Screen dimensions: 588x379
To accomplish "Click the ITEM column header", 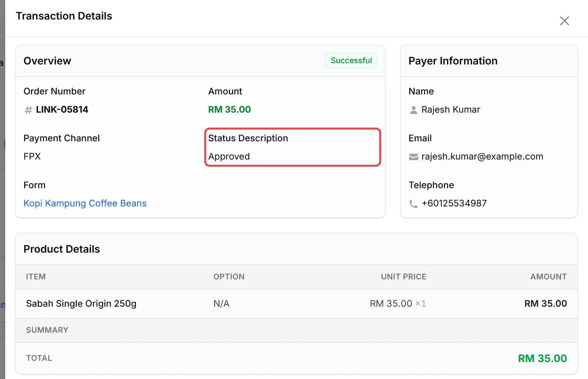I will [x=36, y=277].
